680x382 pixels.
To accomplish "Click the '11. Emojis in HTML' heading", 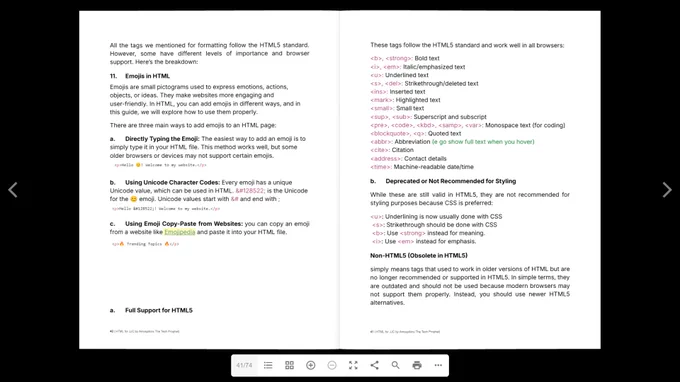I will (140, 76).
